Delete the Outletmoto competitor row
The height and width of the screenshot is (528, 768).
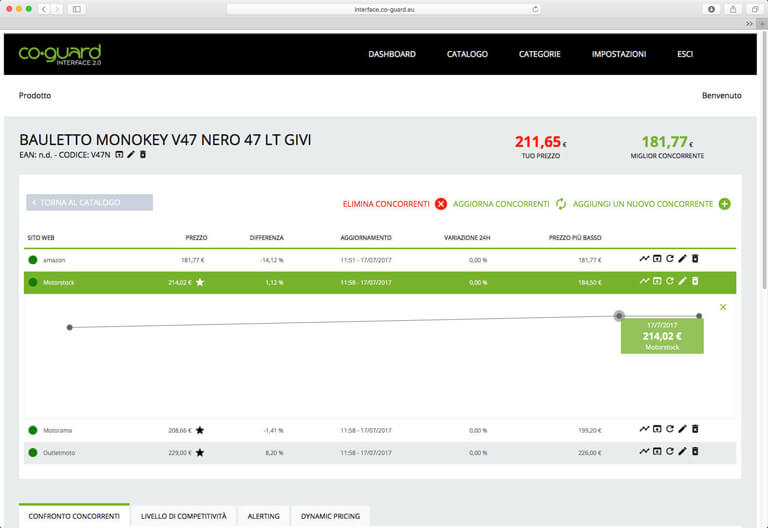click(x=695, y=452)
